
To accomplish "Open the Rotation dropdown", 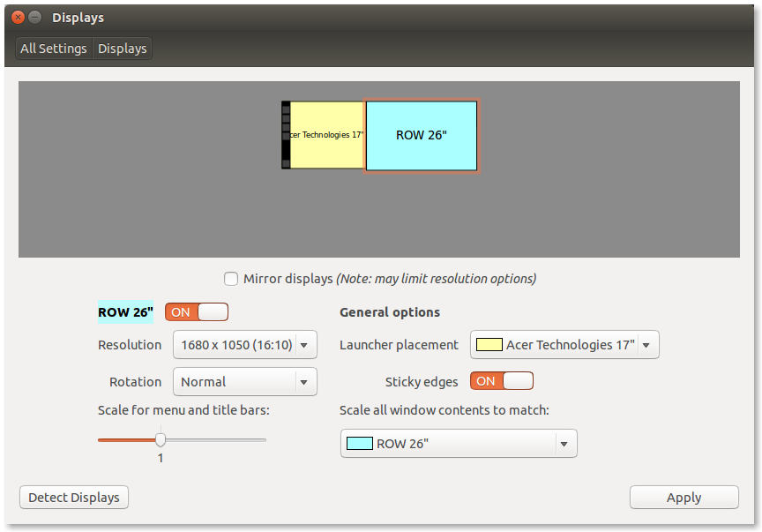I will pos(245,382).
